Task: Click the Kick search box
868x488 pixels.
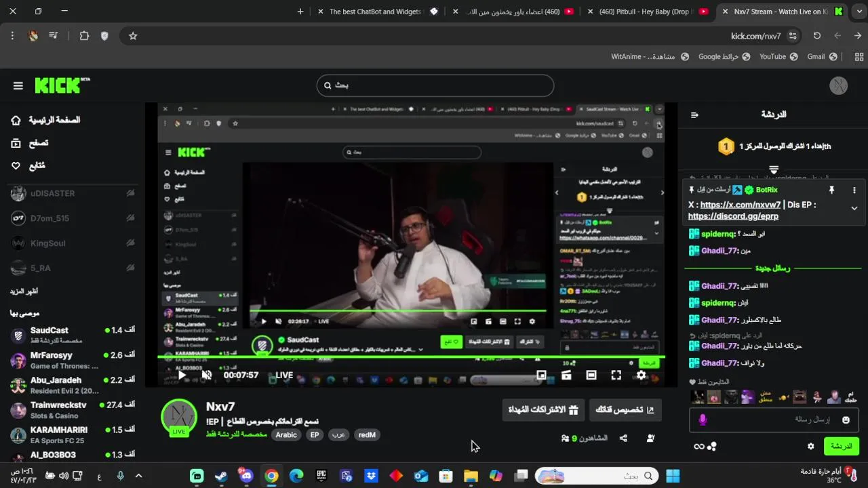Action: tap(435, 85)
